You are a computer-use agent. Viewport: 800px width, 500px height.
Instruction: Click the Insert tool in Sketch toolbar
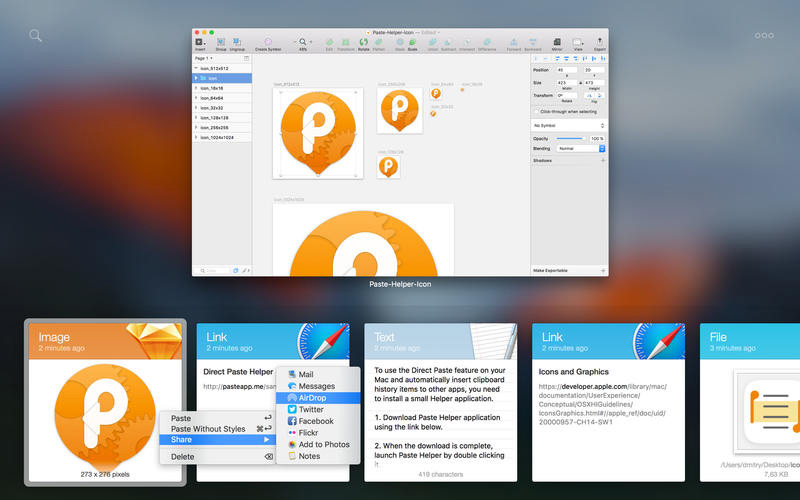[199, 43]
